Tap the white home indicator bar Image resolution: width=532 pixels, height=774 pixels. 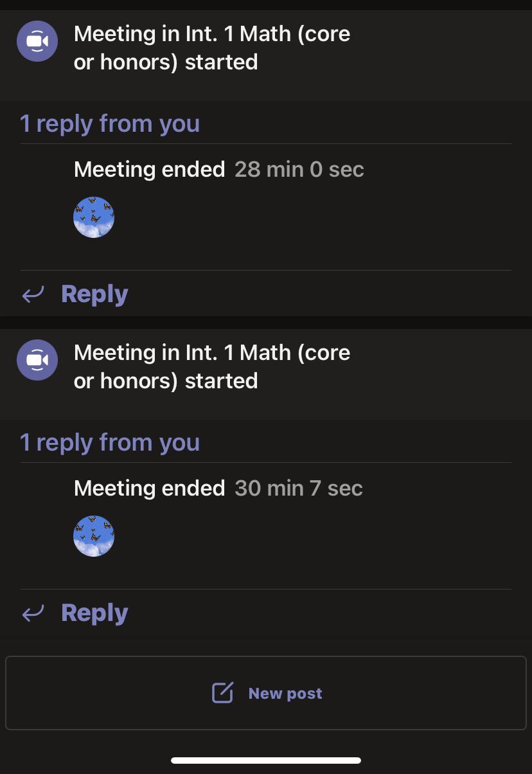click(x=266, y=760)
